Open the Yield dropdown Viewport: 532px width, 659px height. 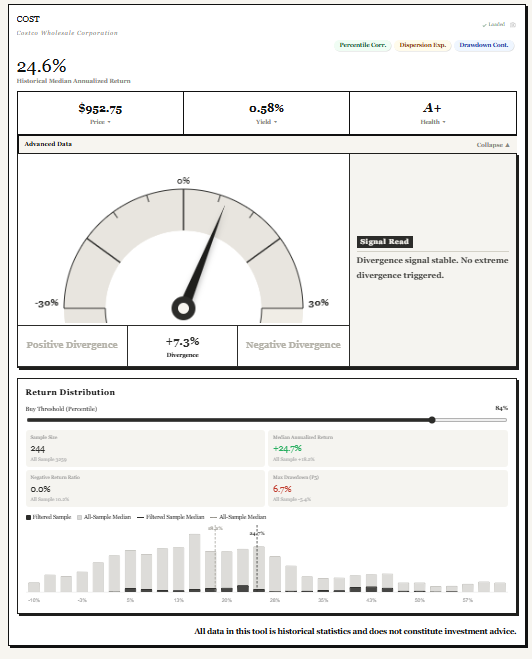[x=266, y=122]
